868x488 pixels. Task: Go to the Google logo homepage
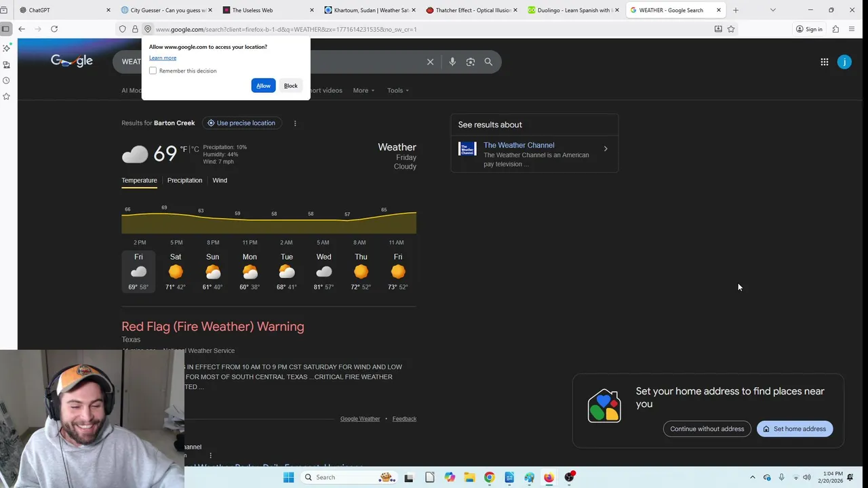click(72, 61)
